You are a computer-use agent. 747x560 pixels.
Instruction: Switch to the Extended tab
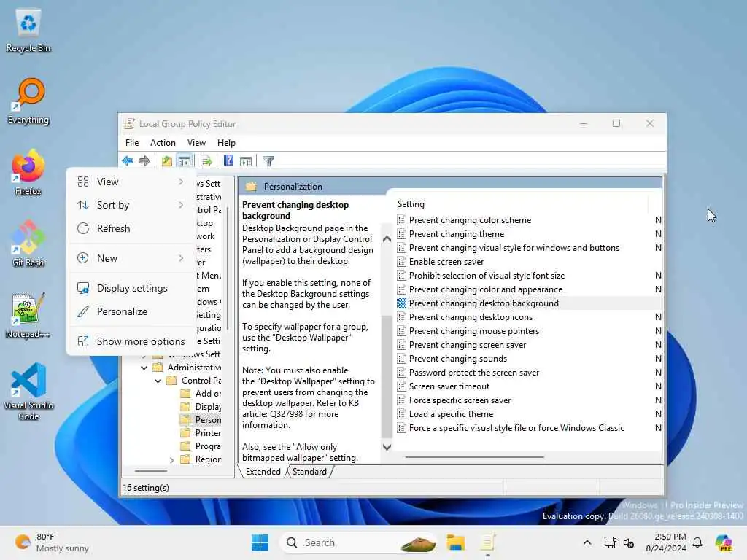(263, 472)
